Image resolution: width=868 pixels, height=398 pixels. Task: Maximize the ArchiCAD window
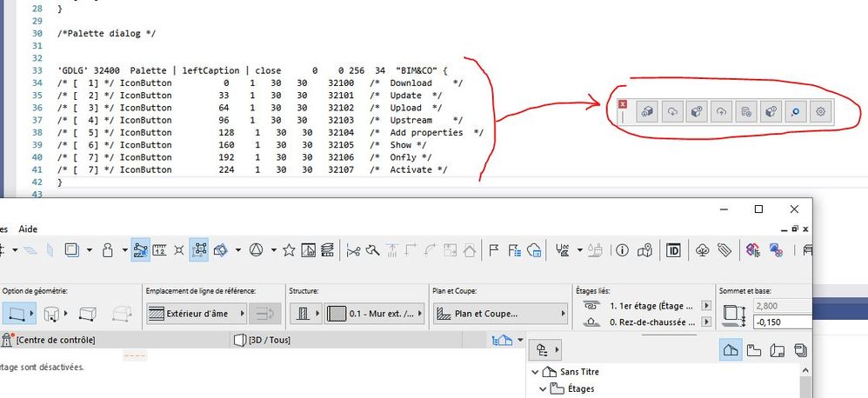tap(759, 209)
